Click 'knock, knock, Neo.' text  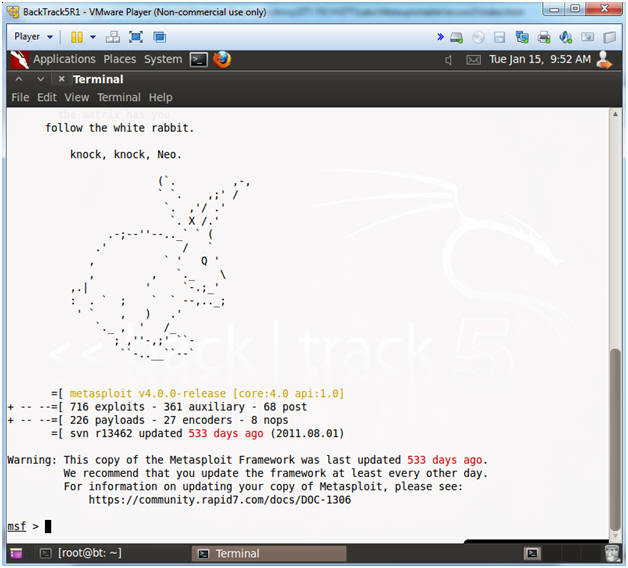(126, 155)
